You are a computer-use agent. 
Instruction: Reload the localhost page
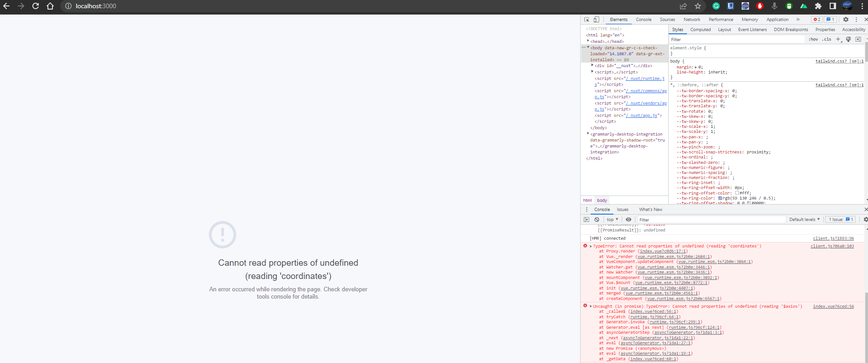coord(36,6)
